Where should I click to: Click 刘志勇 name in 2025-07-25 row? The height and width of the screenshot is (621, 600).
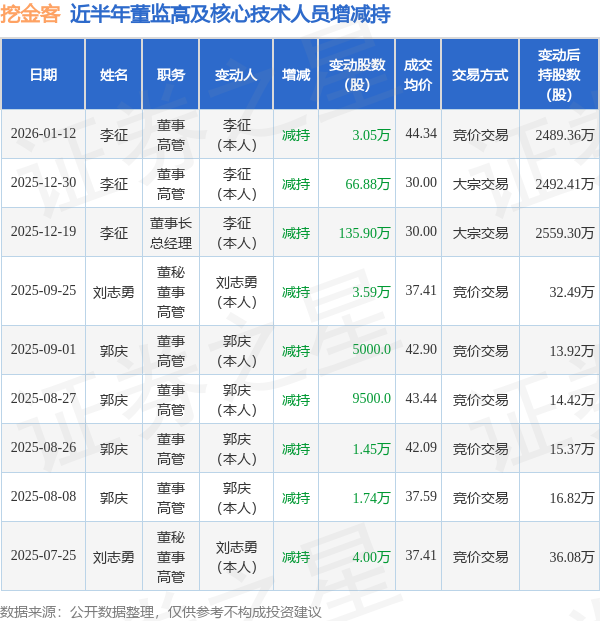(x=114, y=558)
